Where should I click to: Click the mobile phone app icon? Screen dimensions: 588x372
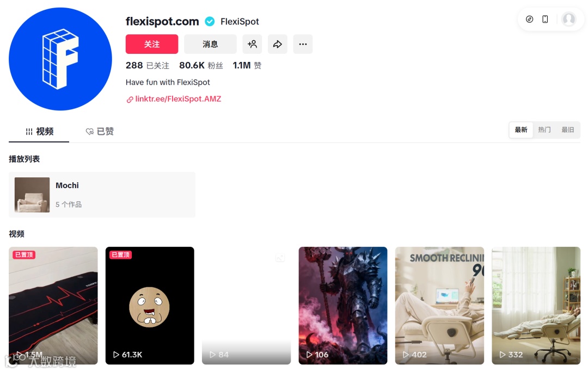[545, 19]
